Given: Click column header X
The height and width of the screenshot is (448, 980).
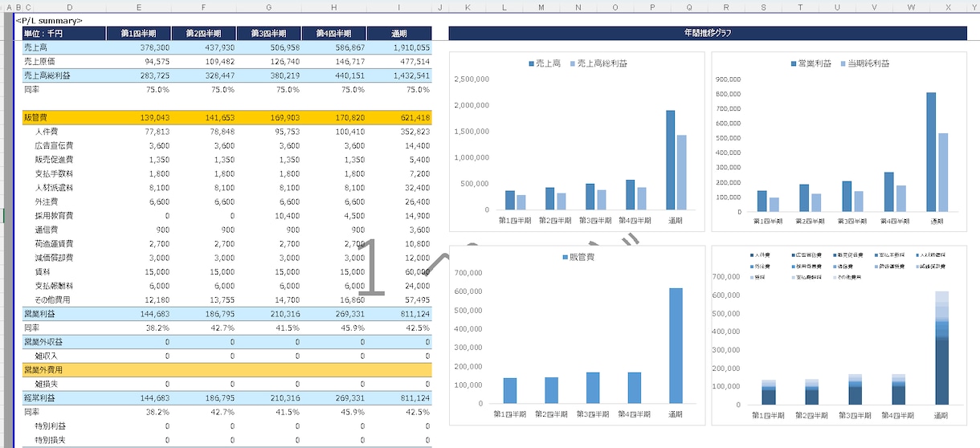Looking at the screenshot, I should (x=949, y=7).
